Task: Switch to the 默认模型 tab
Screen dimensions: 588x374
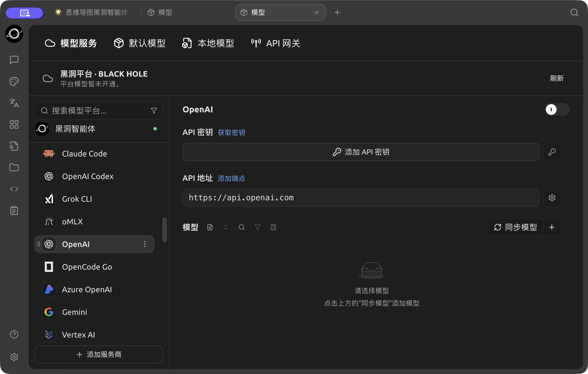Action: pyautogui.click(x=140, y=43)
